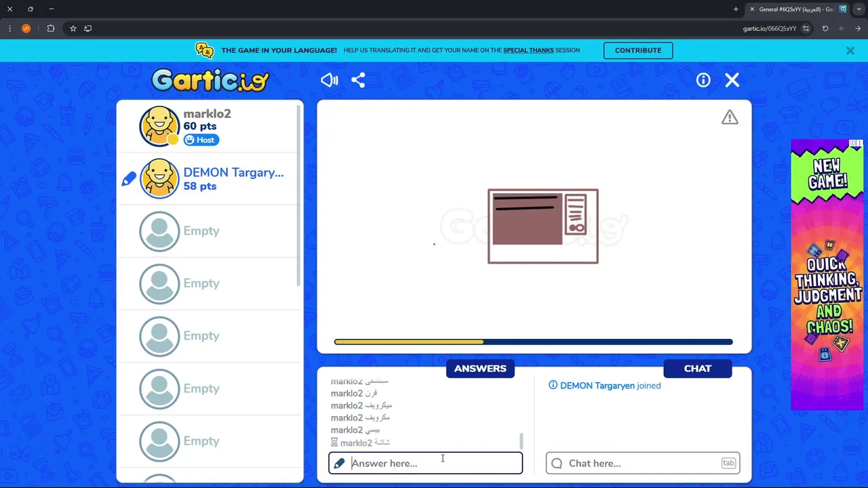The width and height of the screenshot is (868, 488).
Task: Click the translation language icon in banner
Action: pyautogui.click(x=204, y=50)
